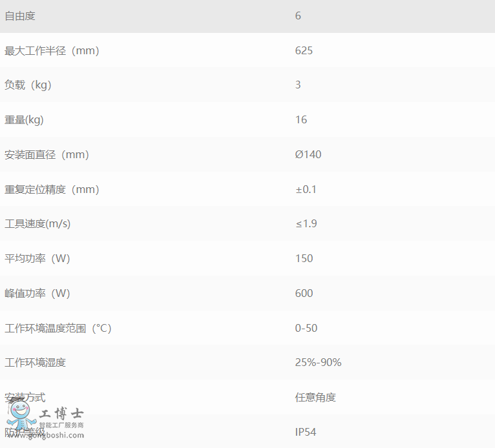This screenshot has height=448, width=495.
Task: Click the 最大工作半径（mm）label
Action: point(52,50)
